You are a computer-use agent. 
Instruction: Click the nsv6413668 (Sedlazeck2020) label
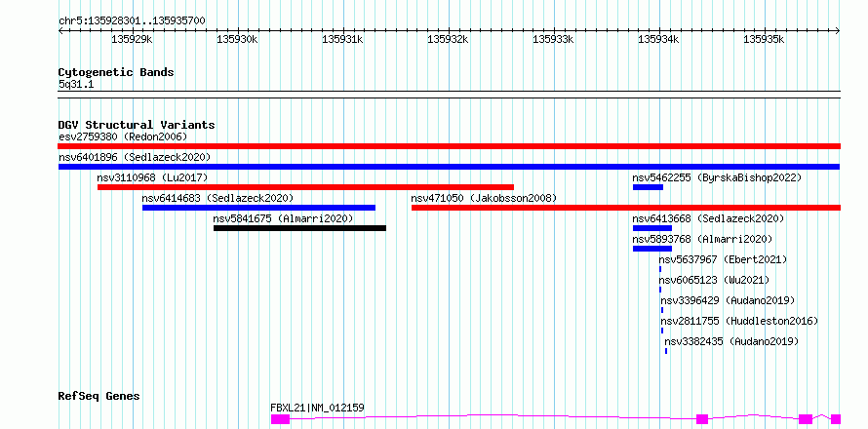(x=709, y=218)
